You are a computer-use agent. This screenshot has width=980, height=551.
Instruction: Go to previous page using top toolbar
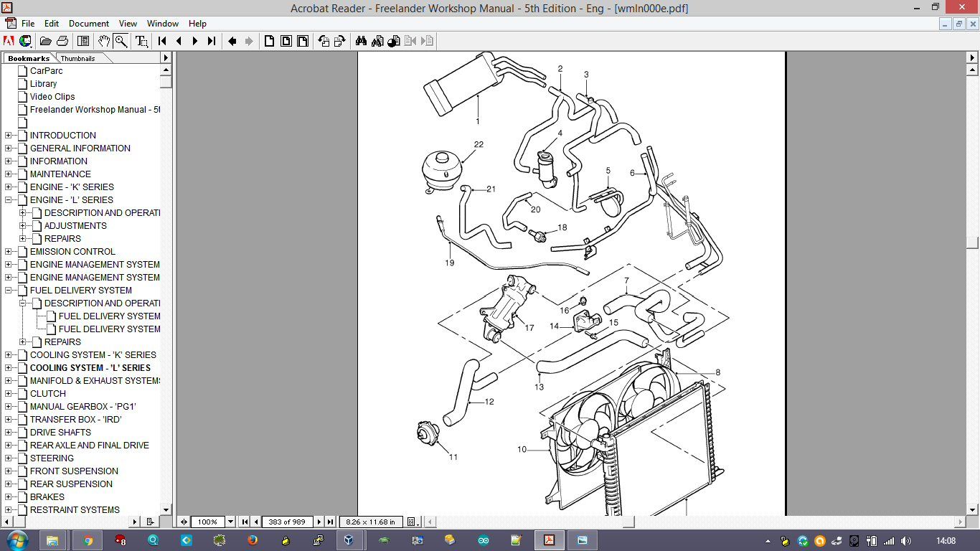pyautogui.click(x=179, y=41)
